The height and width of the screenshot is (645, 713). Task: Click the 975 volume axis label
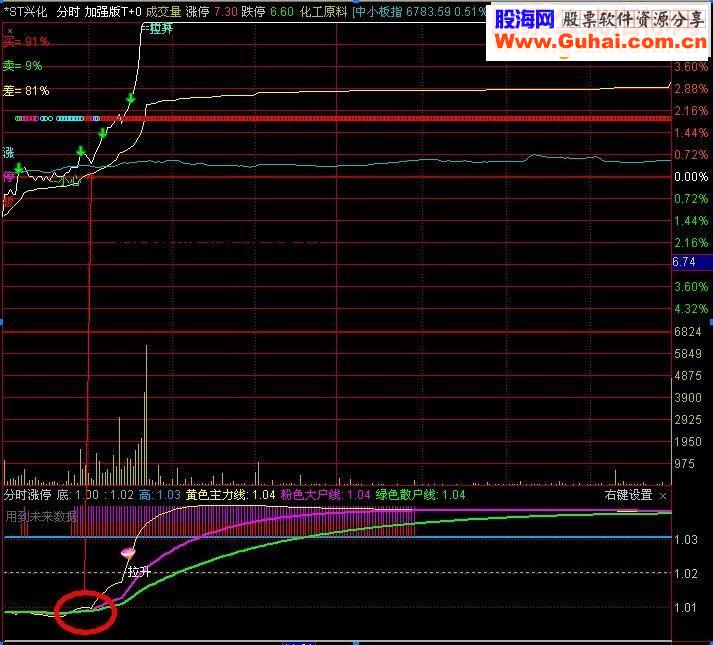tap(684, 464)
